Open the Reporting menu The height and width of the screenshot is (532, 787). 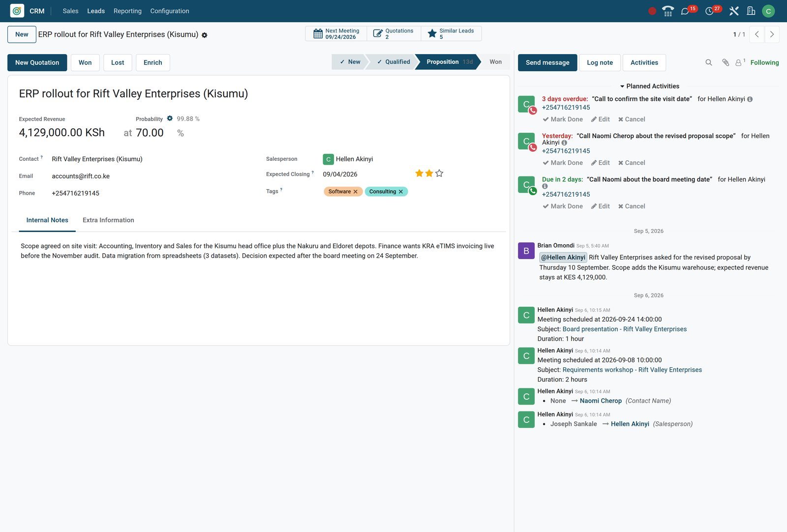click(x=127, y=11)
